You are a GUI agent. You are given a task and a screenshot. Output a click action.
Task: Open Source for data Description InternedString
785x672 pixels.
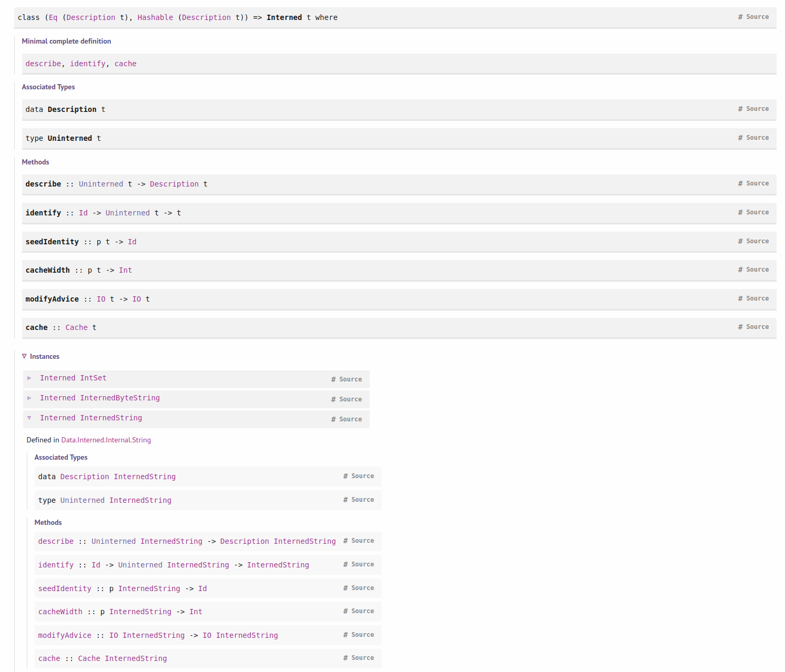[x=362, y=476]
